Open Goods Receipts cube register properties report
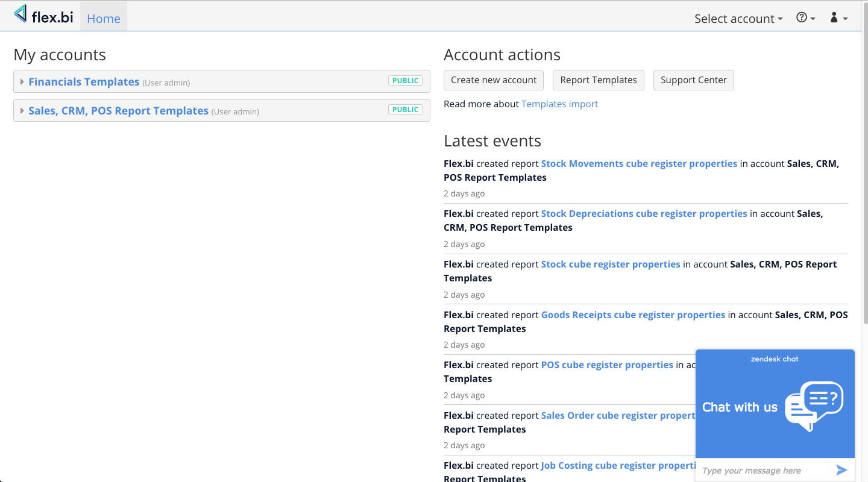 (633, 315)
